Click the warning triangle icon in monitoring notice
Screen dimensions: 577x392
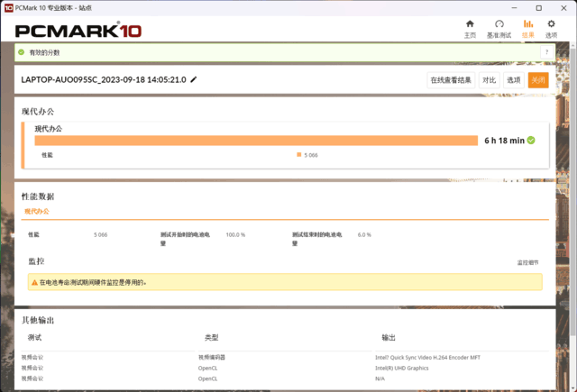[34, 282]
